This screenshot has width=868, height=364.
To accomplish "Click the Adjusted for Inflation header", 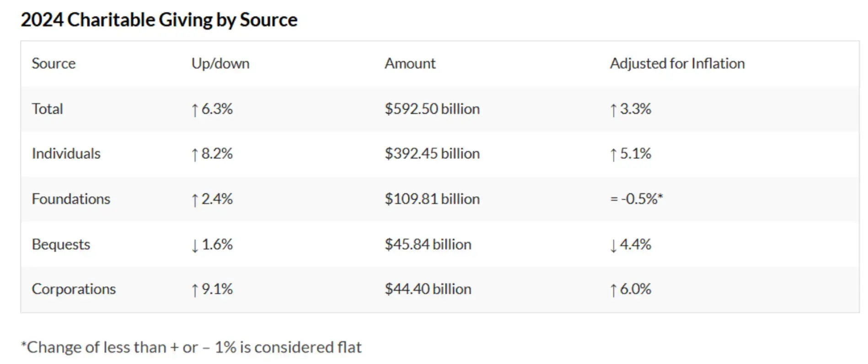I will (677, 63).
